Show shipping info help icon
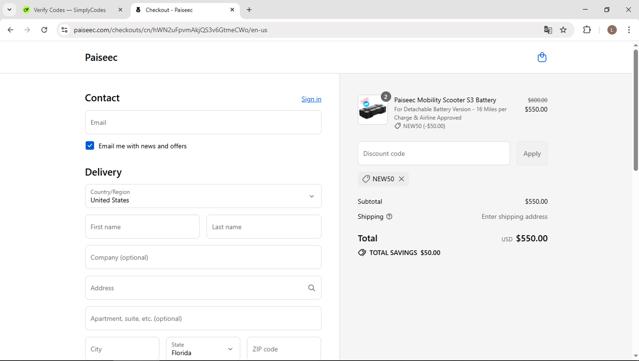 coord(389,217)
